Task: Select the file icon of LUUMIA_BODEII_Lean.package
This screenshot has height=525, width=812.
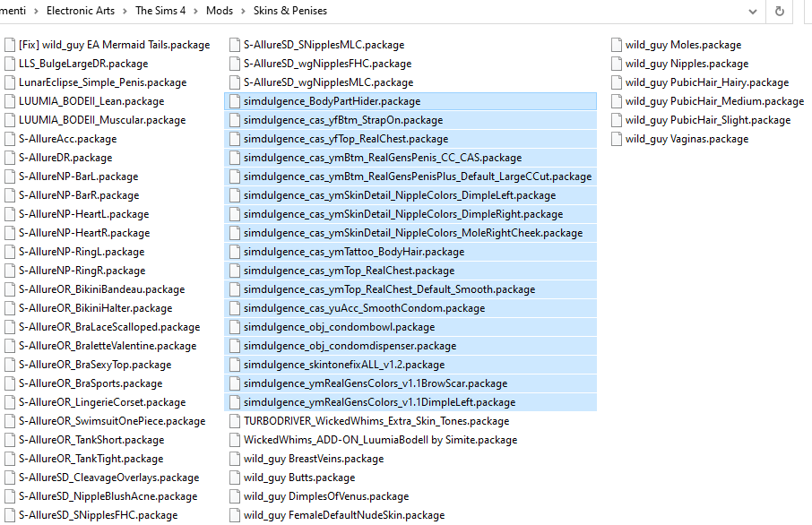Action: click(x=10, y=101)
